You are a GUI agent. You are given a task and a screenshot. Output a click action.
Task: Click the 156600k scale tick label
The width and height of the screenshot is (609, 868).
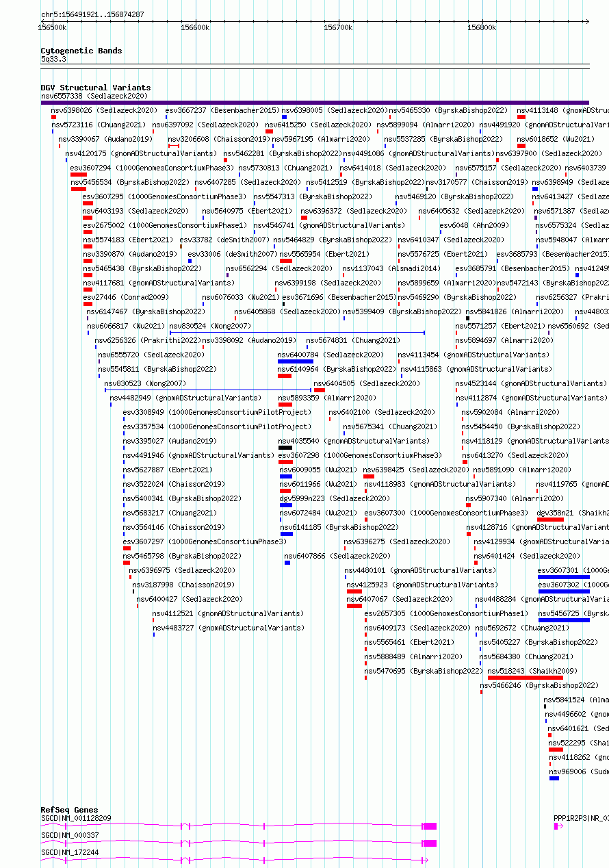pos(195,27)
